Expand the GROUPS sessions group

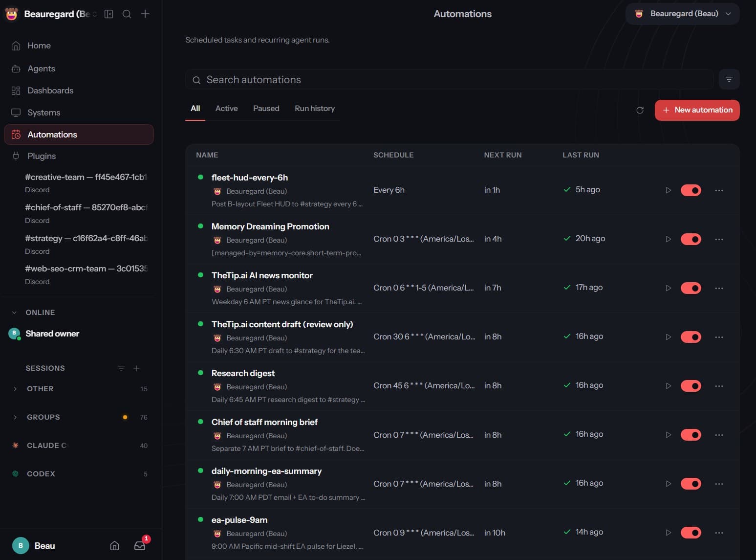tap(79, 417)
